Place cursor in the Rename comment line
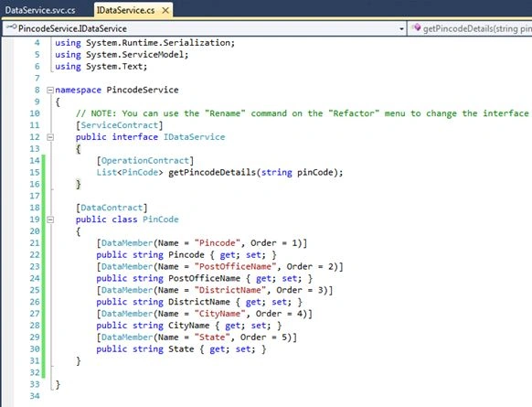532x407 pixels. coord(302,113)
